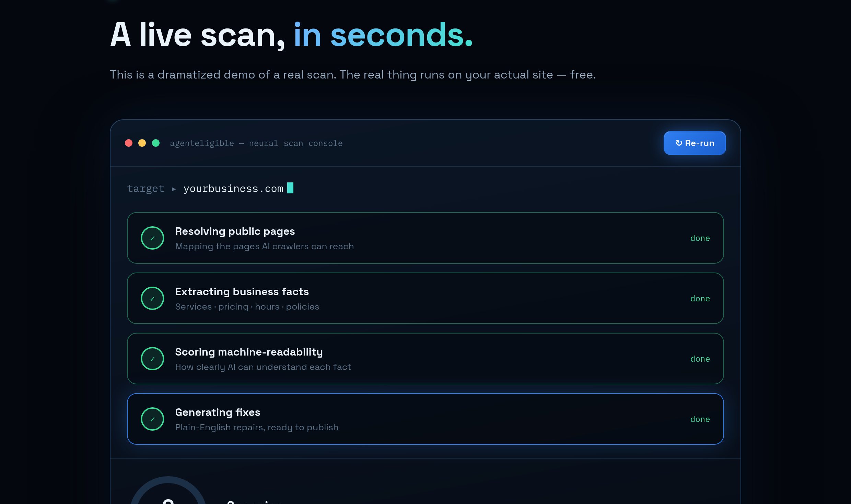Viewport: 851px width, 504px height.
Task: Select the 'Resolving public pages' title
Action: [235, 231]
